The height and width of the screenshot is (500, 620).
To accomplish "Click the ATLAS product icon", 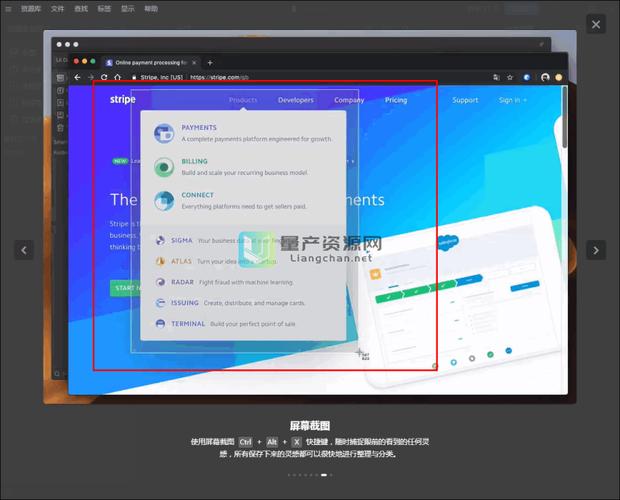I will 160,261.
